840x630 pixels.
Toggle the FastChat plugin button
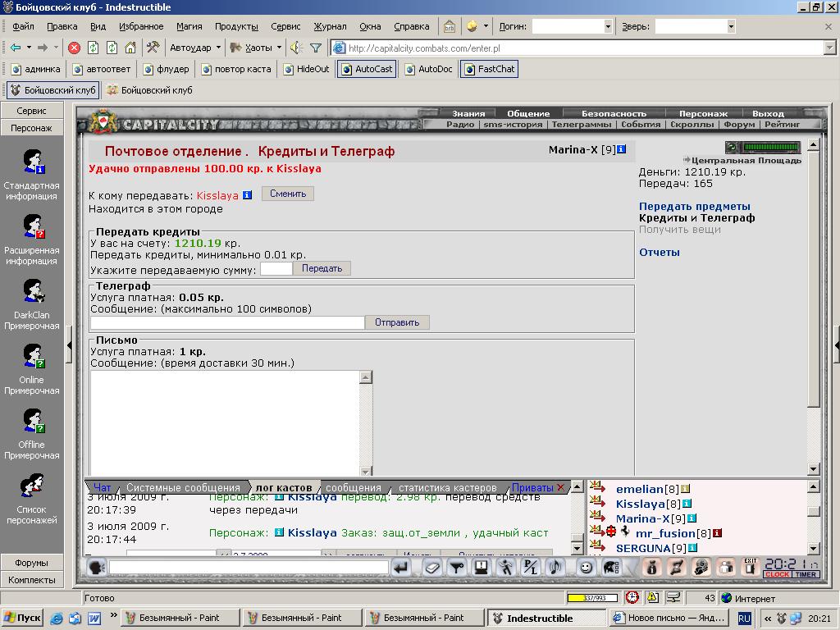point(489,69)
